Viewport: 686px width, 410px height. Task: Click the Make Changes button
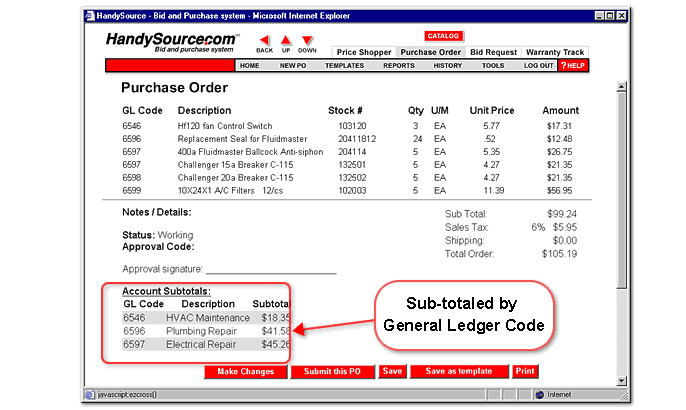[x=245, y=371]
